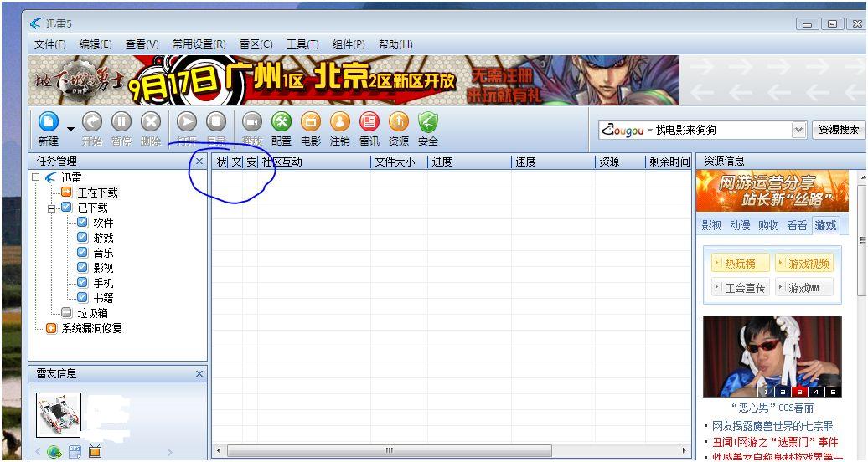The width and height of the screenshot is (868, 462).
Task: Switch to the 影视 resource tab
Action: (711, 225)
